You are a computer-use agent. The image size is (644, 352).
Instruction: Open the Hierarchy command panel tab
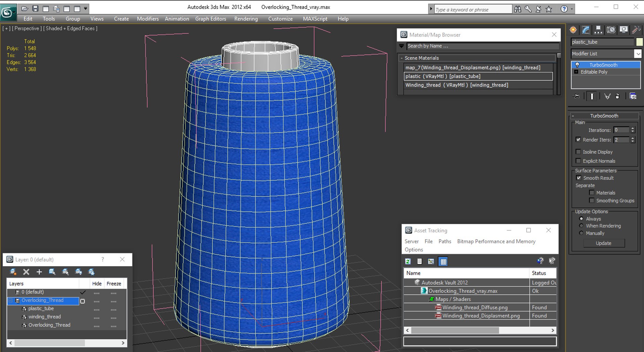[x=598, y=30]
